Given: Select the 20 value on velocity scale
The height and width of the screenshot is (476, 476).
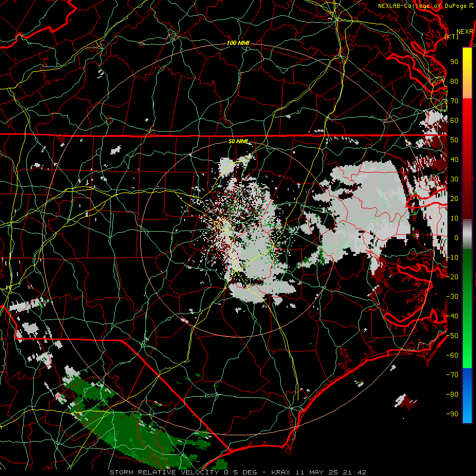Looking at the screenshot, I should pyautogui.click(x=454, y=199).
